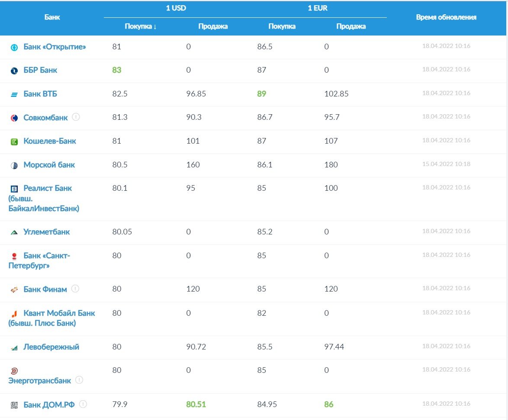This screenshot has width=508, height=420.
Task: Click Реалист Банк USD buy value 80.1
Action: point(120,188)
